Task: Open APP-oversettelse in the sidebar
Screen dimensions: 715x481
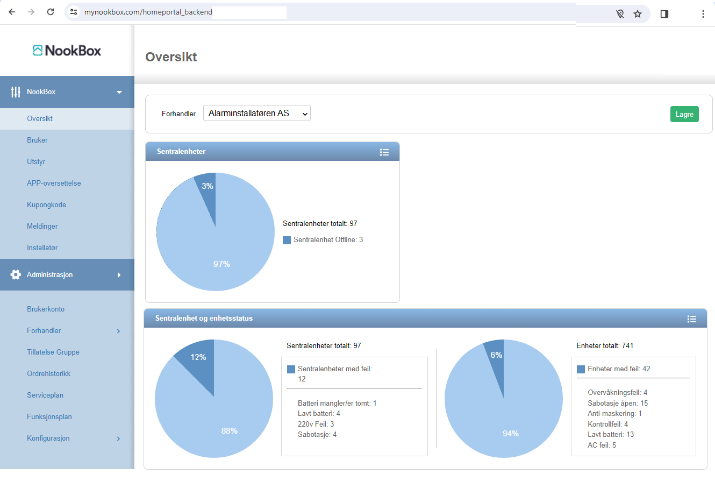Action: pos(54,183)
